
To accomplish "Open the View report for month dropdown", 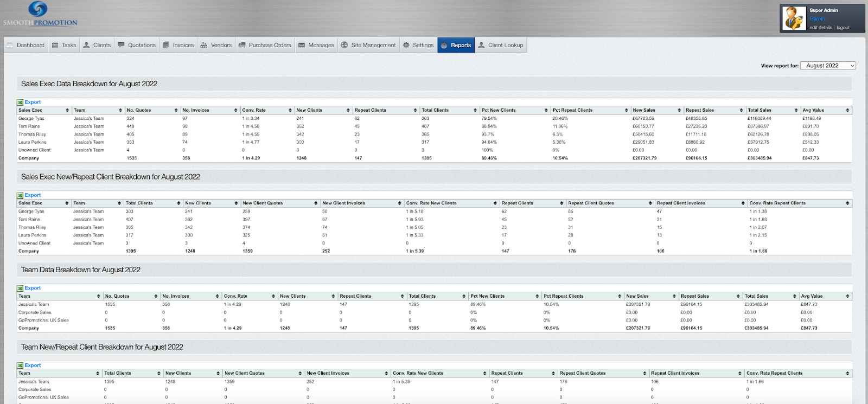I will (828, 66).
